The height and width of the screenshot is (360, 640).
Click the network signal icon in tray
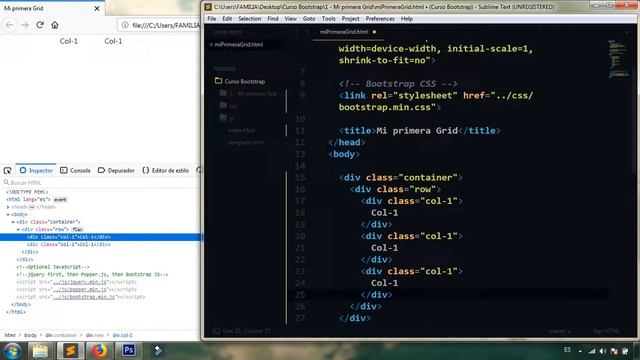[x=591, y=351]
